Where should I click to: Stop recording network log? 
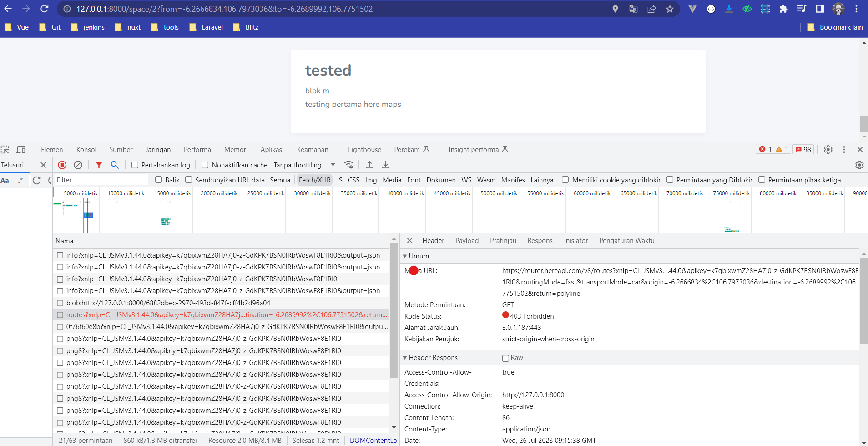tap(62, 165)
